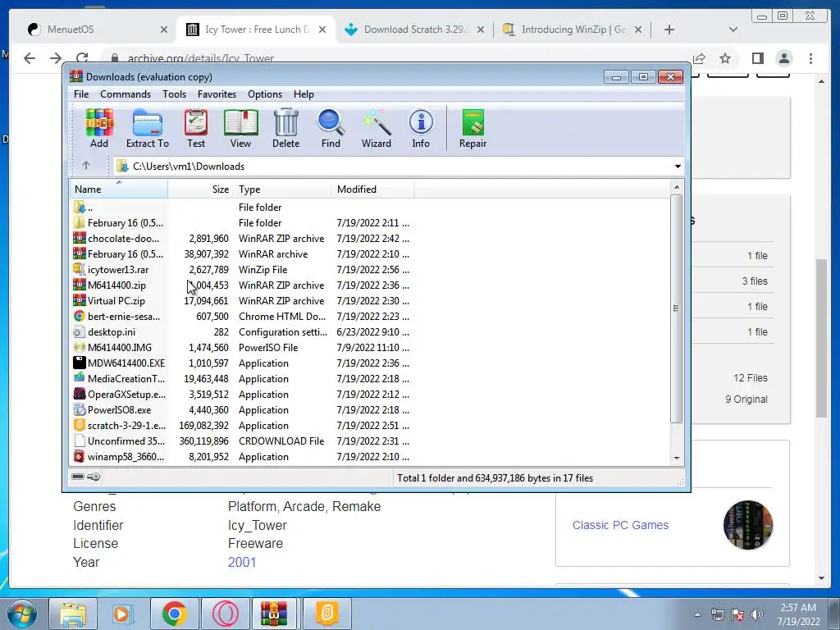
Task: Sort by Type column header
Action: click(x=283, y=189)
